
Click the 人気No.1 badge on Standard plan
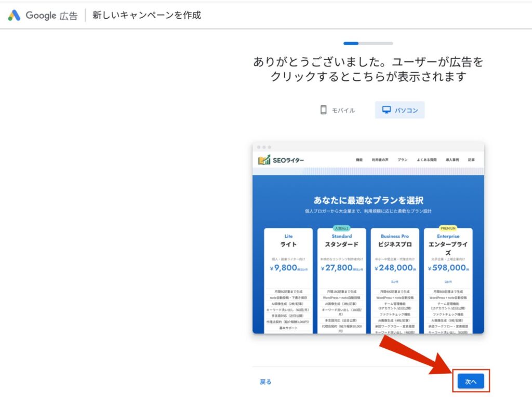point(341,228)
